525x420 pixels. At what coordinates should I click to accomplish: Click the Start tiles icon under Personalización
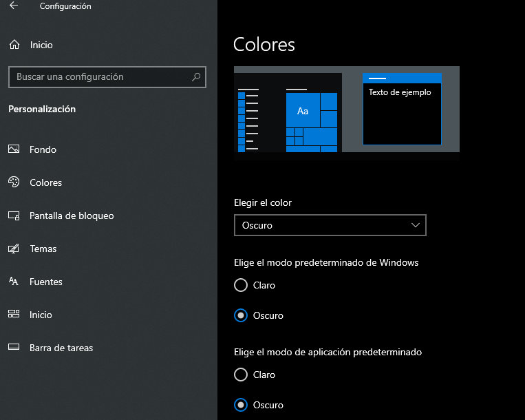coord(14,315)
